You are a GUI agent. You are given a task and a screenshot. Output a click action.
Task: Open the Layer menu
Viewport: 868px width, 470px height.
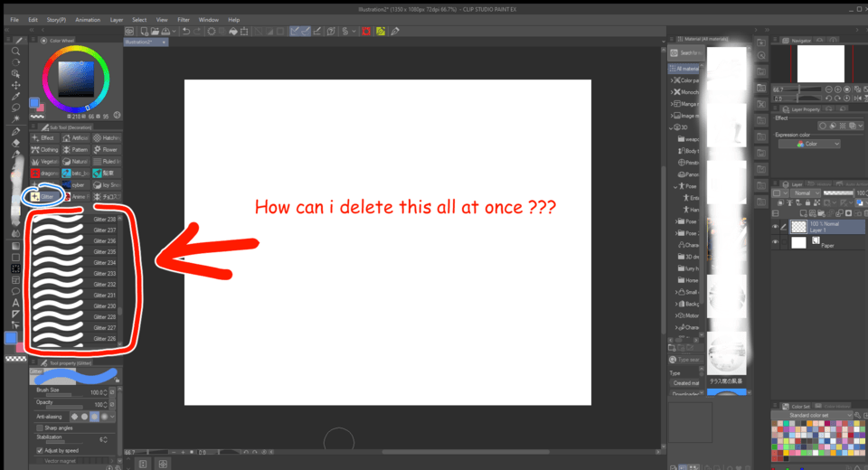pyautogui.click(x=117, y=20)
